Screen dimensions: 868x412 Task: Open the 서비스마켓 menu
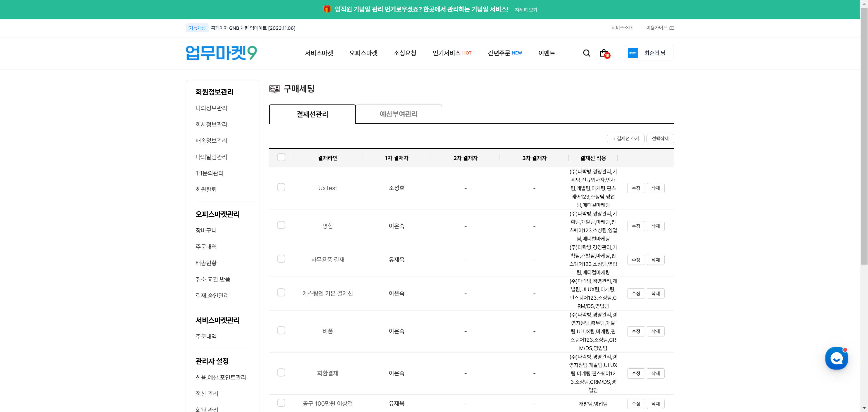319,53
